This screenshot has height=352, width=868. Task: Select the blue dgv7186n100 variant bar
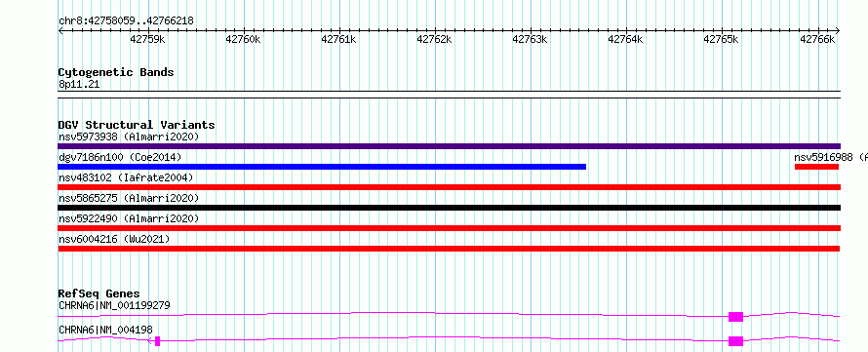pos(322,167)
